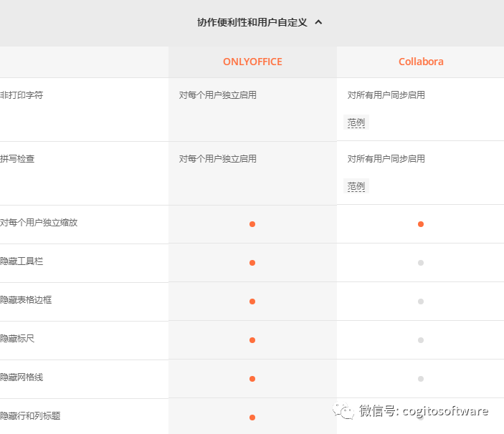The width and height of the screenshot is (504, 434).
Task: Select the ONLYOFFICE column header
Action: 252,62
